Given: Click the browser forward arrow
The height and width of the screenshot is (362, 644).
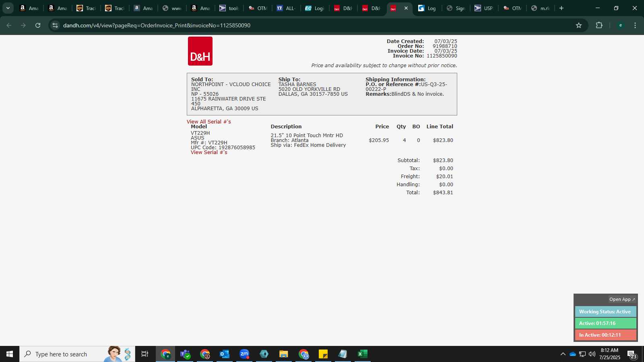Looking at the screenshot, I should 23,25.
